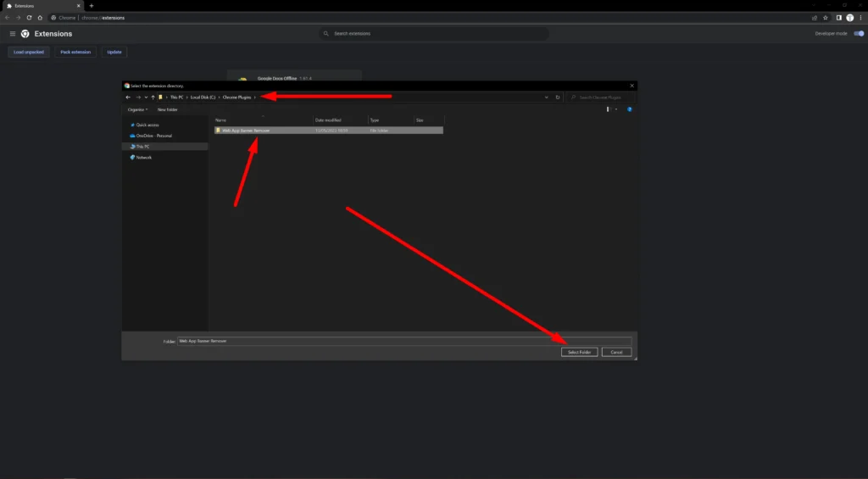
Task: Toggle the Developer mode switch
Action: coord(859,34)
